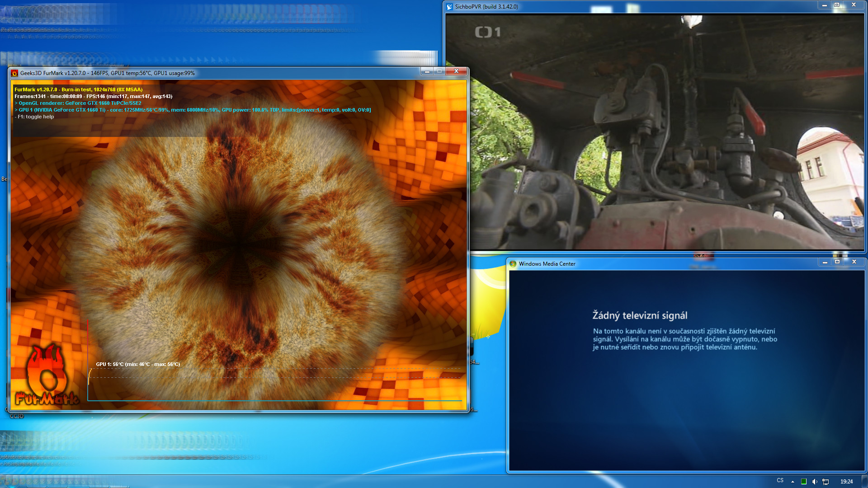Click the 'GPU 1 (NVIDIA GeForce GTX 1660 Ti)' status line
This screenshot has width=868, height=488.
click(193, 110)
